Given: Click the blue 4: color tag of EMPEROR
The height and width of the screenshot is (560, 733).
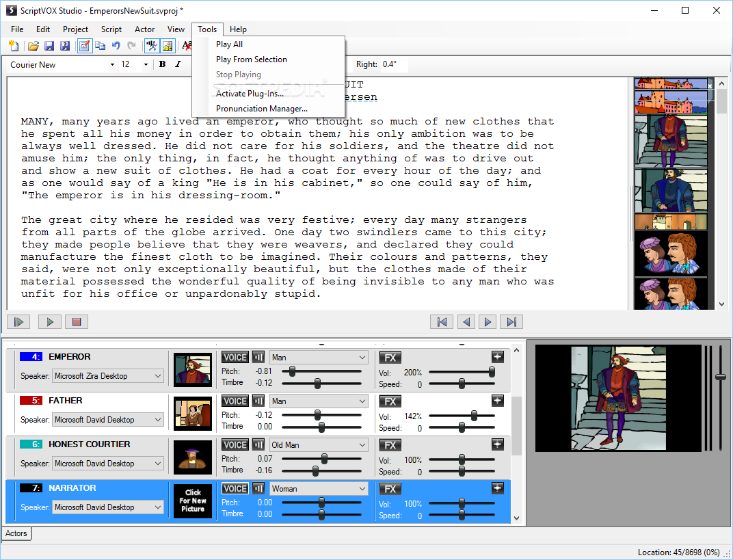Looking at the screenshot, I should [x=31, y=357].
